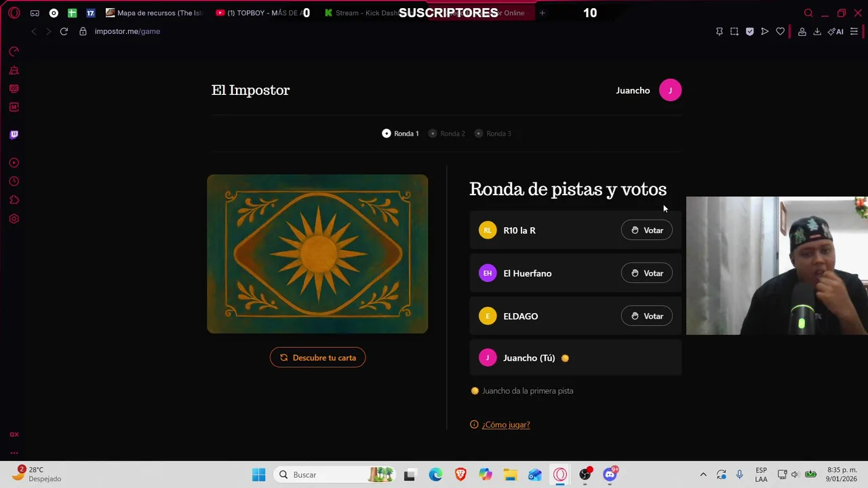Vote for El Huerfano

(x=647, y=273)
